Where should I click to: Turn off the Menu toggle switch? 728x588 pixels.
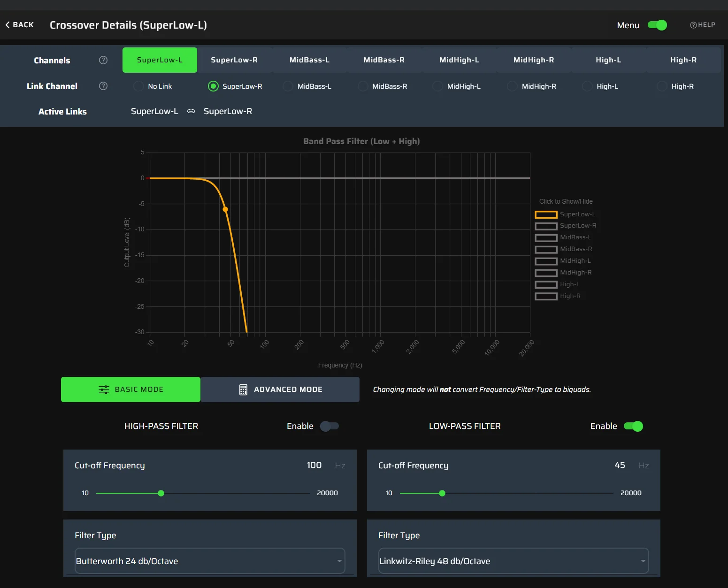(657, 25)
